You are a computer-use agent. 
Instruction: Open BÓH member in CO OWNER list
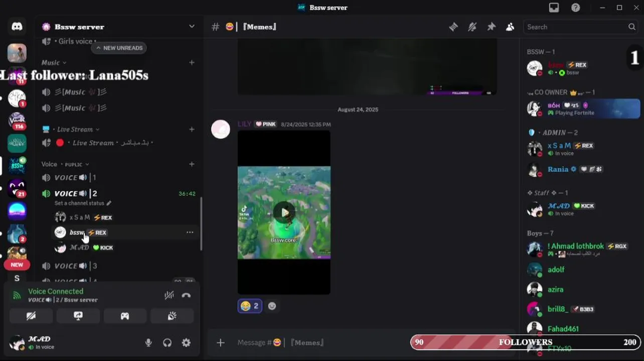pos(583,109)
